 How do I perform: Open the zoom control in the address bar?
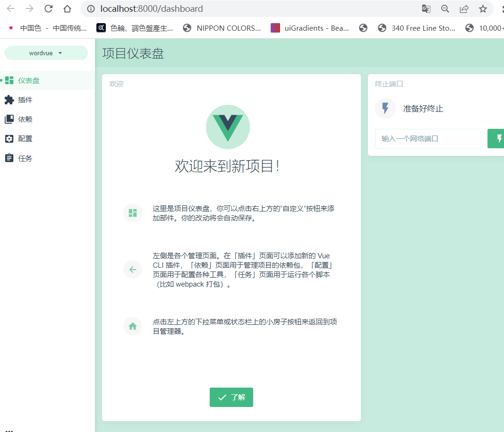[444, 8]
